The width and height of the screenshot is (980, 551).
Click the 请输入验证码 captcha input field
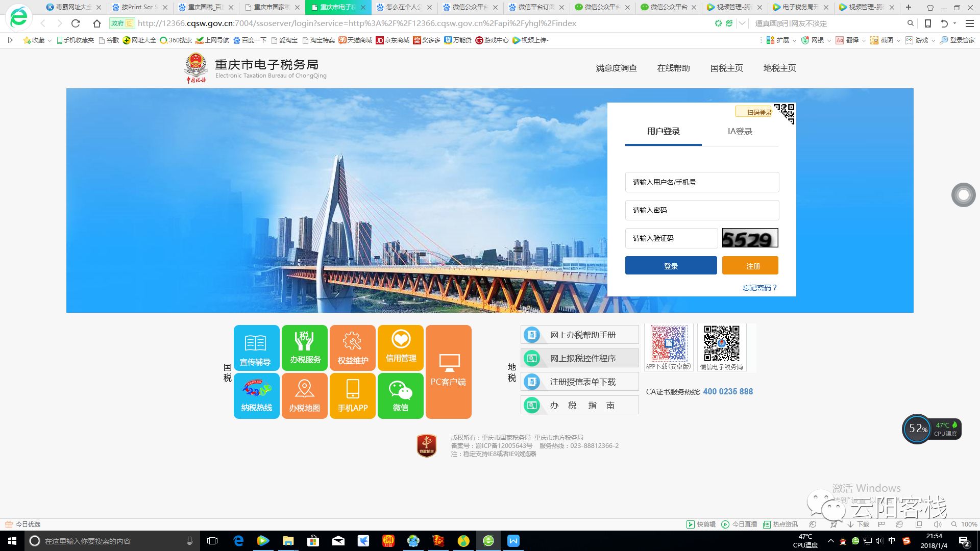pyautogui.click(x=671, y=238)
